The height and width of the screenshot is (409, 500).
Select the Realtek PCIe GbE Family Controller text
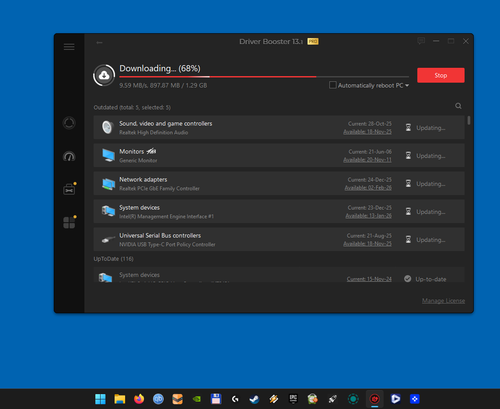159,188
